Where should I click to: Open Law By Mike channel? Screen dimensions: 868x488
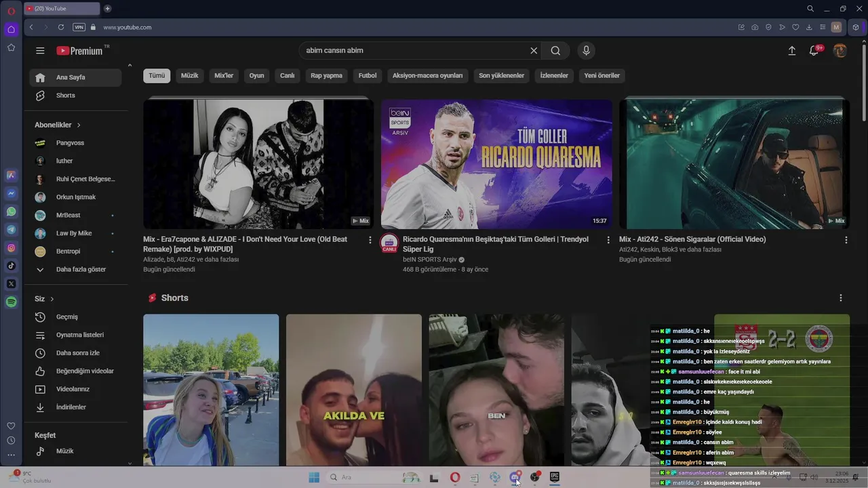pos(75,233)
